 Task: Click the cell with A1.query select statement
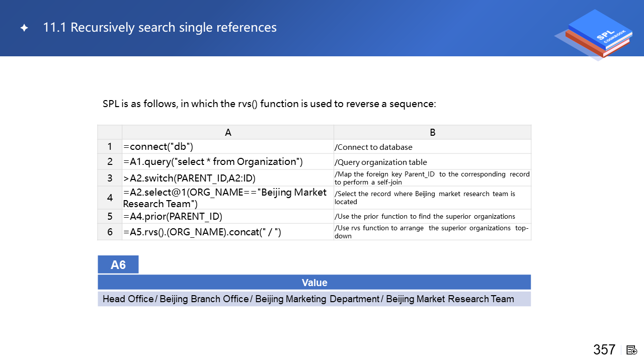pyautogui.click(x=228, y=161)
